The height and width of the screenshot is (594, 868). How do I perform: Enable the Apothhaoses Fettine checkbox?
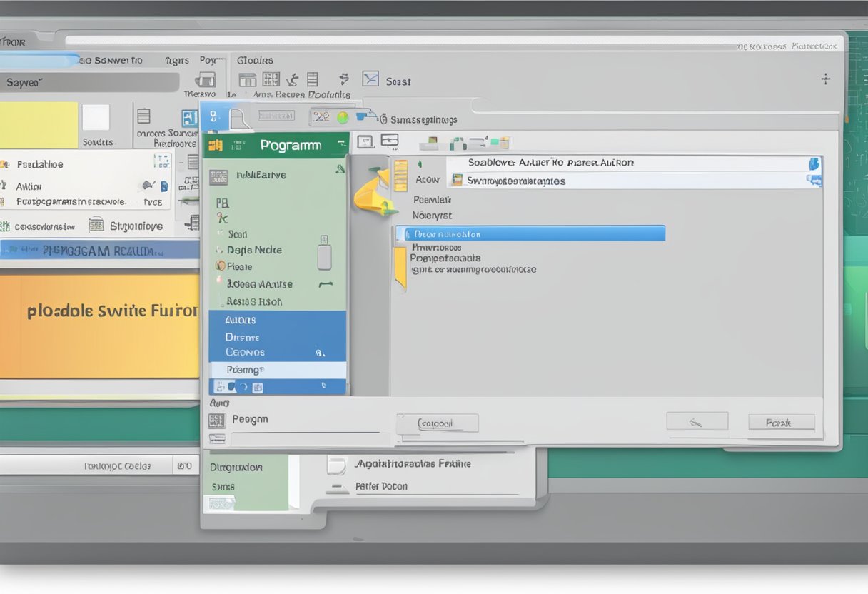coord(337,464)
